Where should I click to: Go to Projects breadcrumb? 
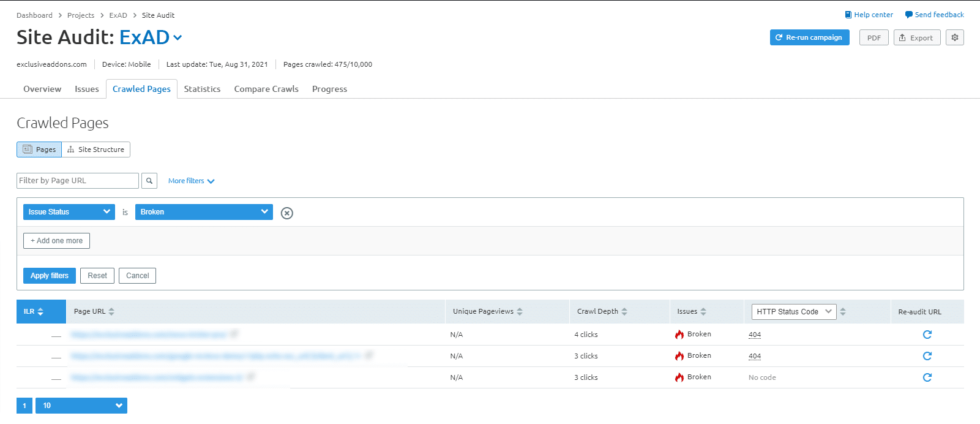[81, 15]
